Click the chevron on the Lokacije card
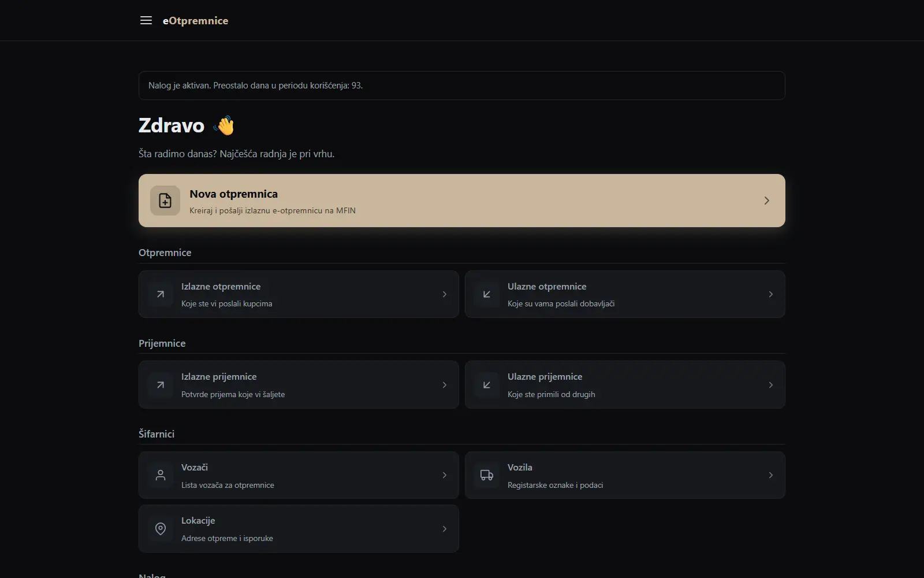This screenshot has height=578, width=924. pos(445,529)
